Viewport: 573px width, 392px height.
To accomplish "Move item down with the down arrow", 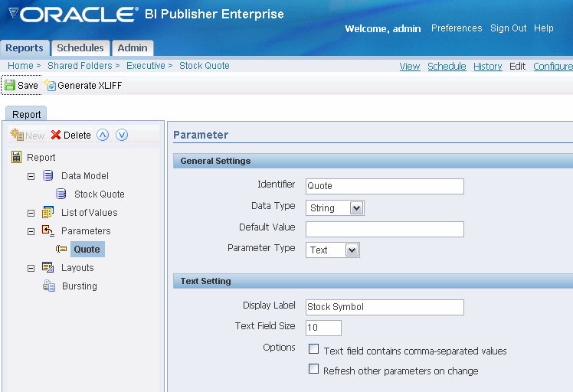I will 122,135.
